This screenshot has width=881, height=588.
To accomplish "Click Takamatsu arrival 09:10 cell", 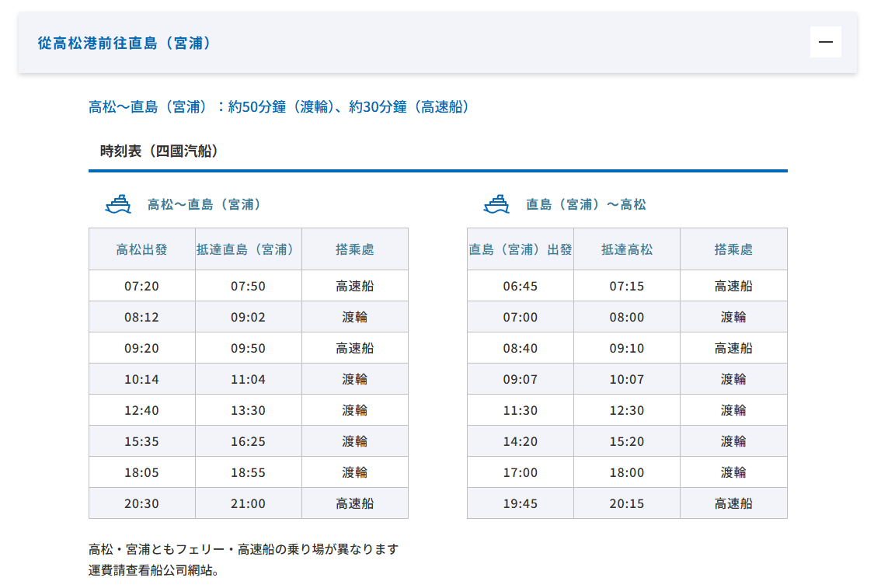I will point(627,348).
